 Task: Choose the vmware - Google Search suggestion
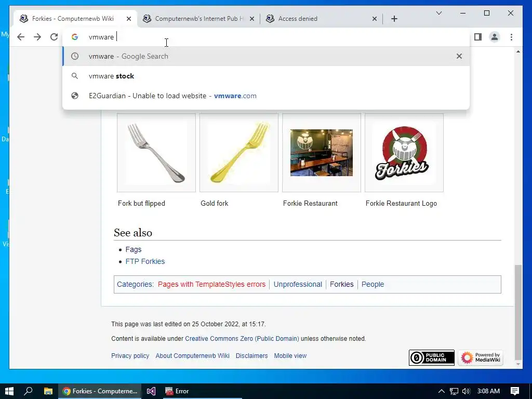click(x=266, y=56)
